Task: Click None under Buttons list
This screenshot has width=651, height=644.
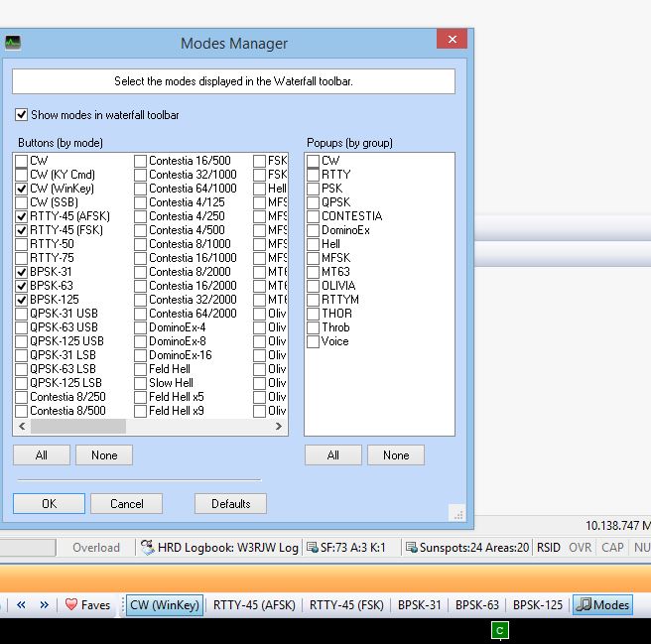Action: [x=104, y=455]
